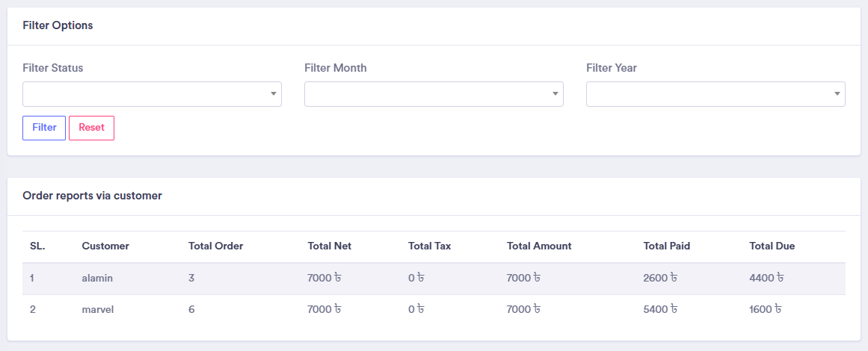
Task: Click the Total Amount column header
Action: [x=539, y=246]
